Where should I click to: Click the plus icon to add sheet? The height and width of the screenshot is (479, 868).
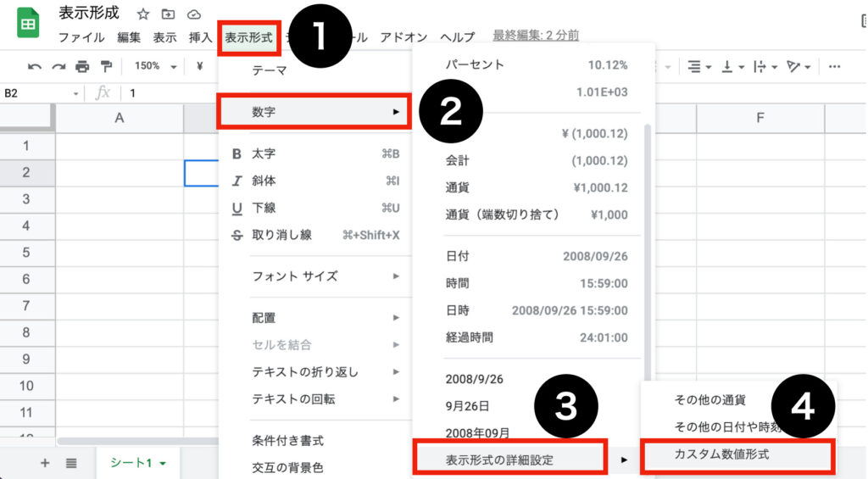(x=45, y=463)
